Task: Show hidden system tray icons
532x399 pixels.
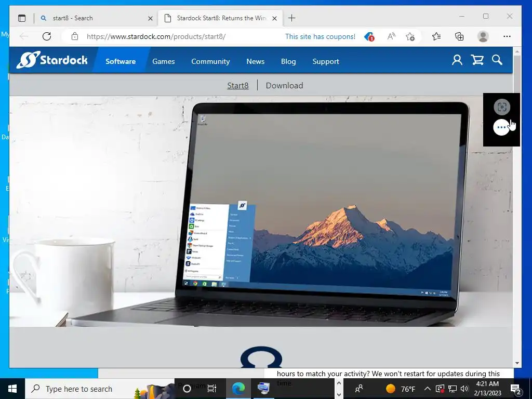Action: (428, 389)
